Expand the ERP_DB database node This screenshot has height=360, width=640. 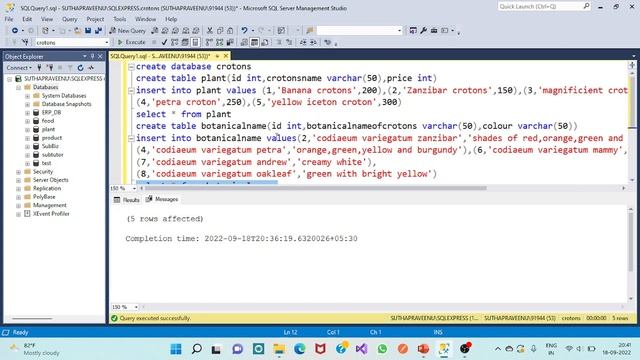[27, 113]
